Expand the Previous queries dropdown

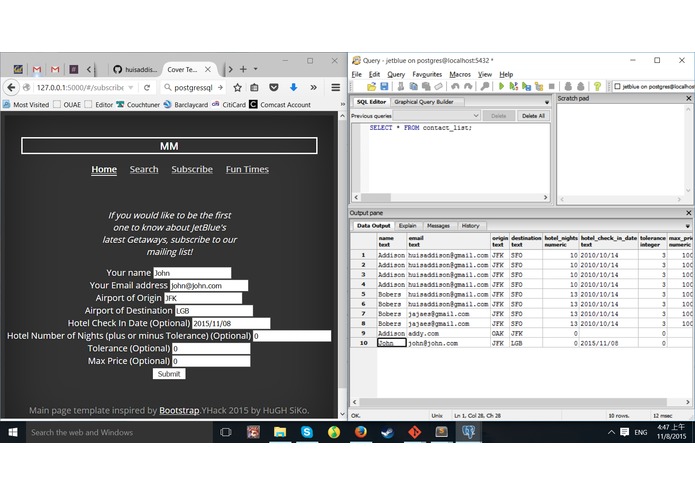(x=476, y=116)
